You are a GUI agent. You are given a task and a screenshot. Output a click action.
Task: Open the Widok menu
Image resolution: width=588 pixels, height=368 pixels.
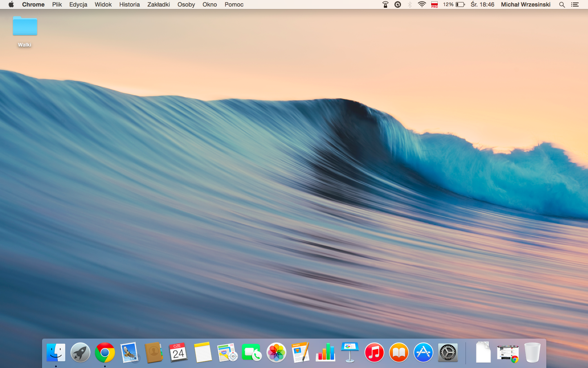[x=103, y=4]
